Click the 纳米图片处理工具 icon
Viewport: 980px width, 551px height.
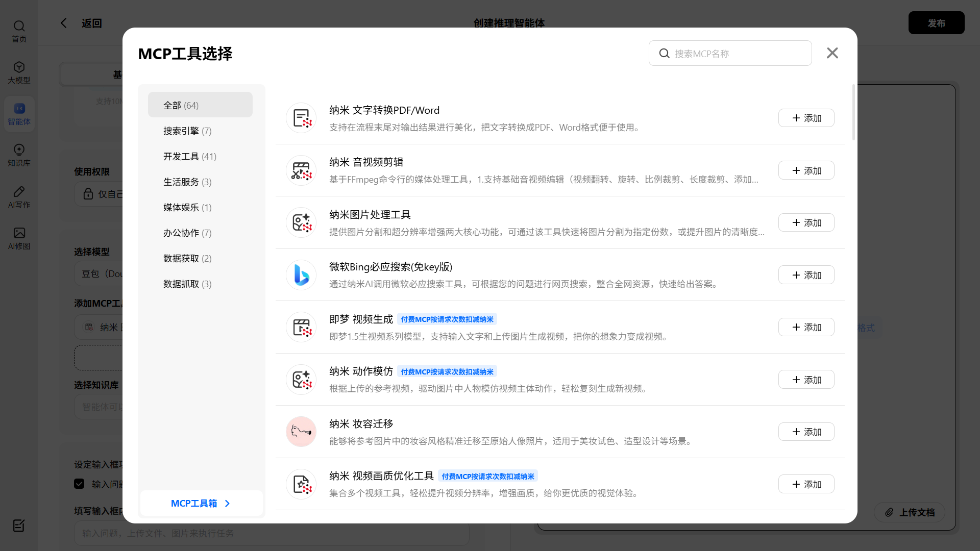pos(301,223)
